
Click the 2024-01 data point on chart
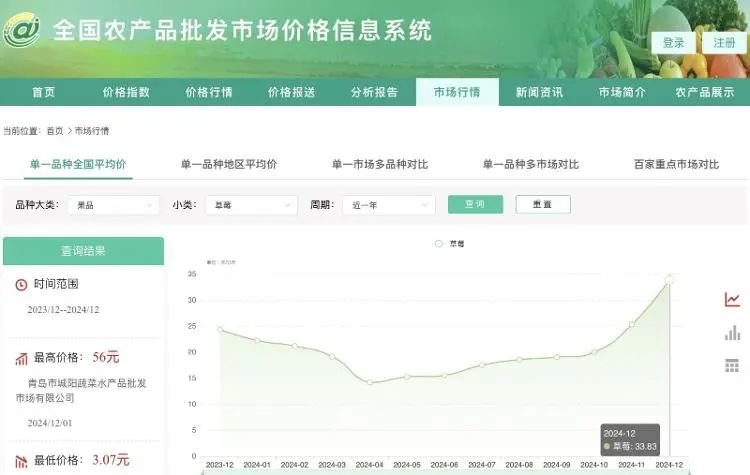[257, 341]
